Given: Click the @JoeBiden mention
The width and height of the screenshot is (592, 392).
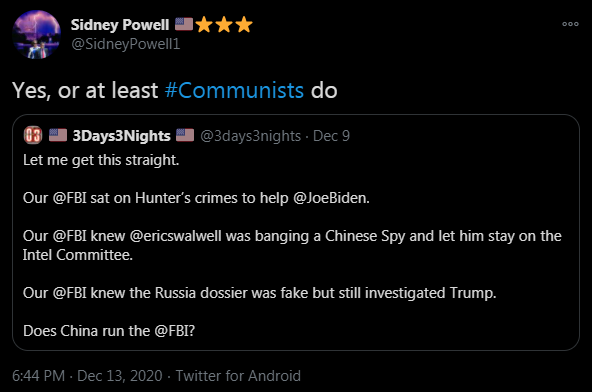Looking at the screenshot, I should pos(331,198).
